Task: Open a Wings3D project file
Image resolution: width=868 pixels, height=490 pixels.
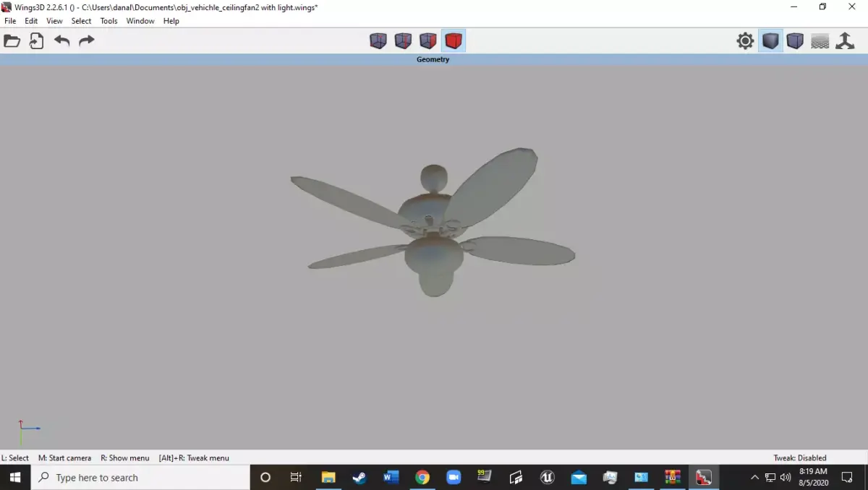Action: click(12, 41)
